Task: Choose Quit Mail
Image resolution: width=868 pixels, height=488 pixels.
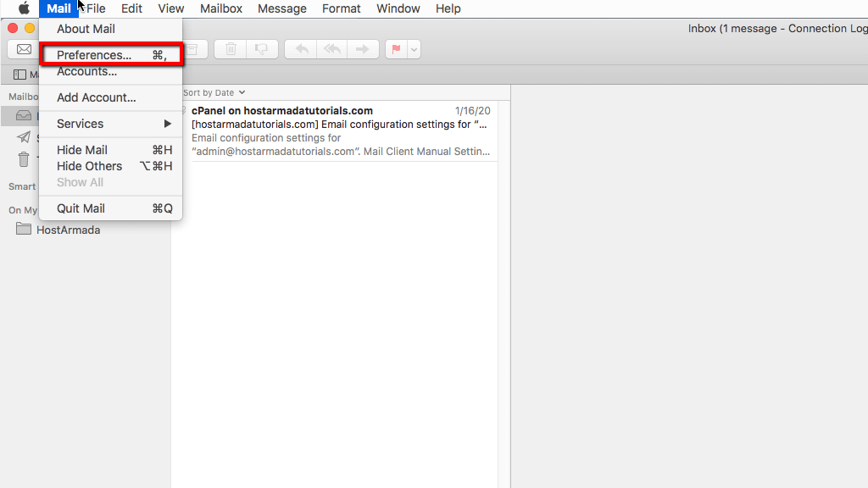Action: 111,208
